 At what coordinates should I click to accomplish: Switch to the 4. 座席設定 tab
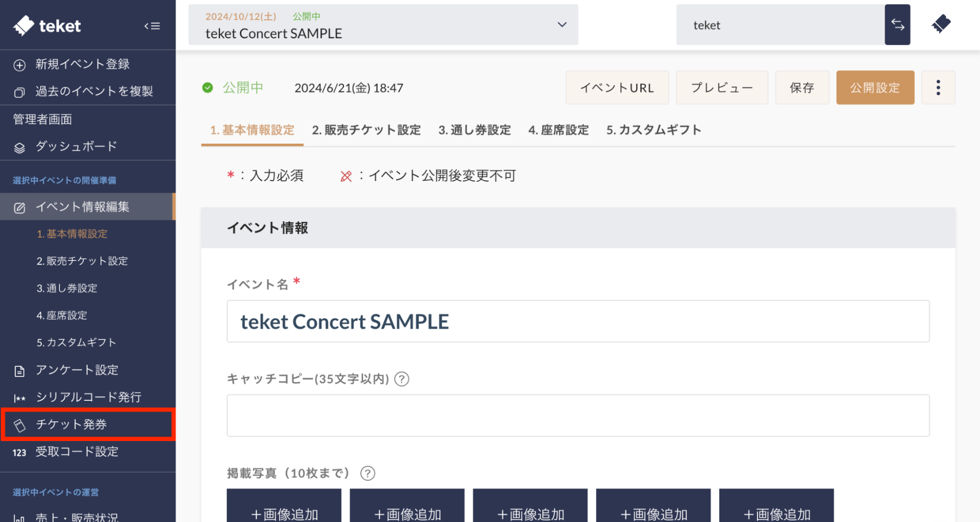coord(558,130)
